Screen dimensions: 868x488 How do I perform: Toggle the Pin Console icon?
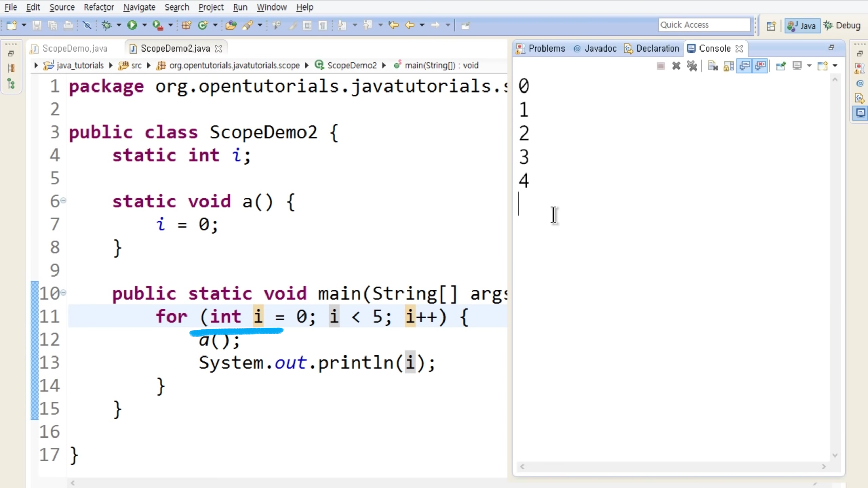coord(781,66)
